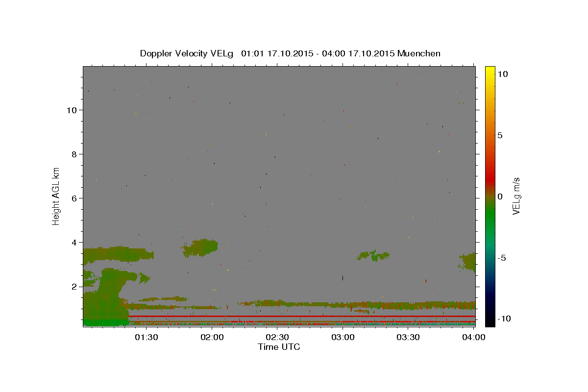
Task: Click the cloud echo near 03:15 at 3.5 km
Action: [373, 255]
